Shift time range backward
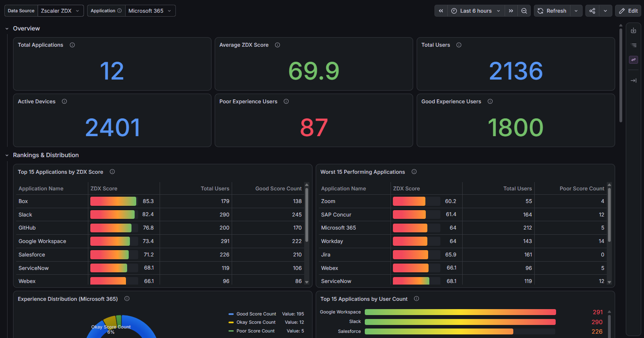Image resolution: width=644 pixels, height=338 pixels. point(441,11)
